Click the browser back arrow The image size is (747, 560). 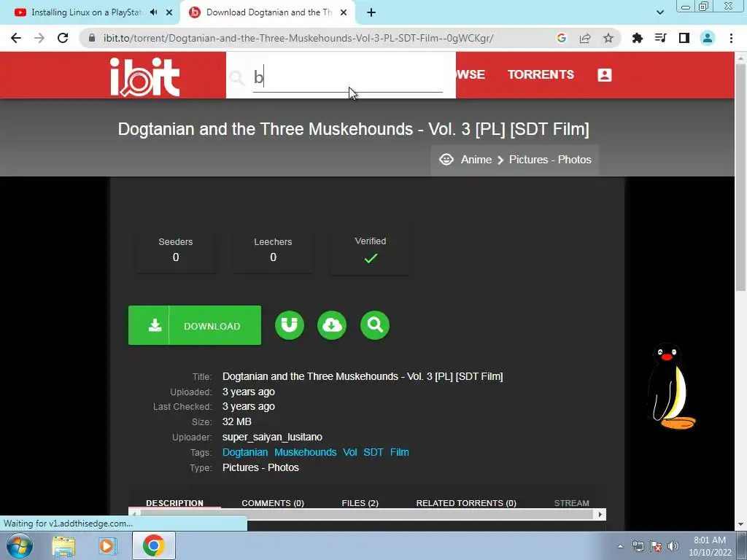pyautogui.click(x=16, y=38)
